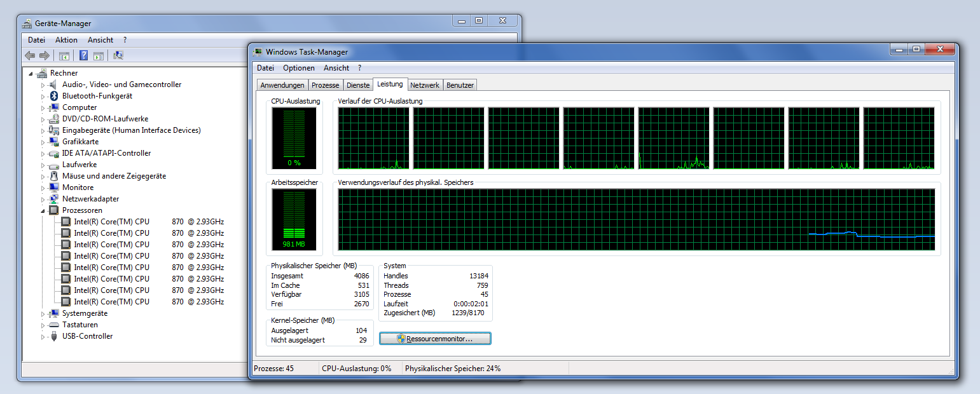Click the Arbeitsspeicher 981 MB gauge
The width and height of the screenshot is (980, 394).
point(294,219)
